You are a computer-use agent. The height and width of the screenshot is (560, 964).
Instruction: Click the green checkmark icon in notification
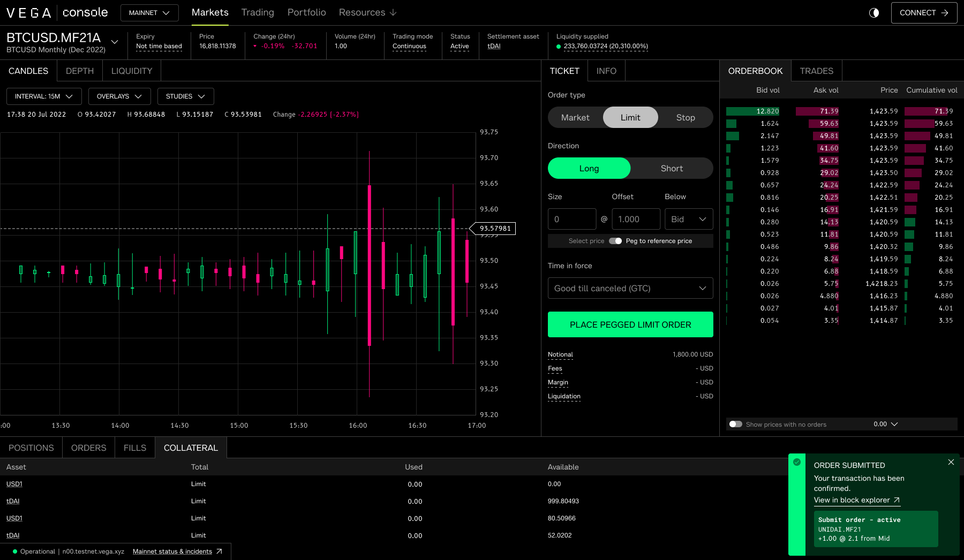pyautogui.click(x=797, y=462)
